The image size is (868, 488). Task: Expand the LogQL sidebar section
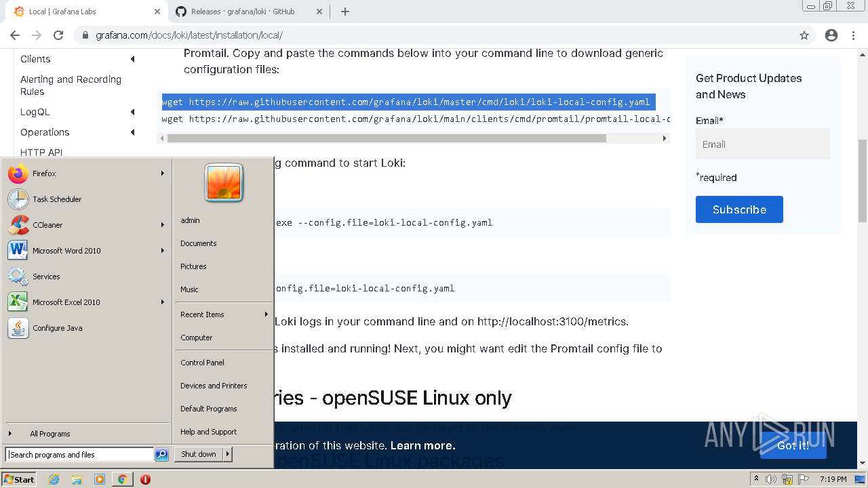tap(133, 112)
